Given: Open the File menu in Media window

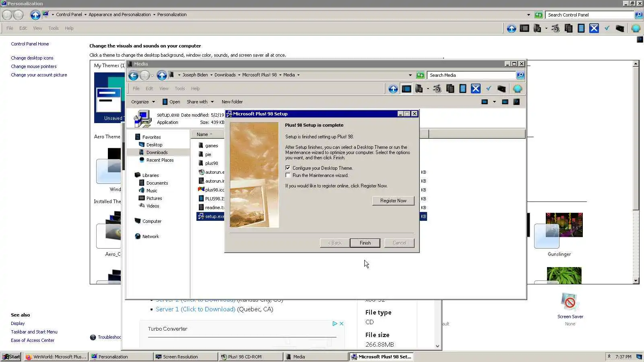Looking at the screenshot, I should tap(136, 88).
